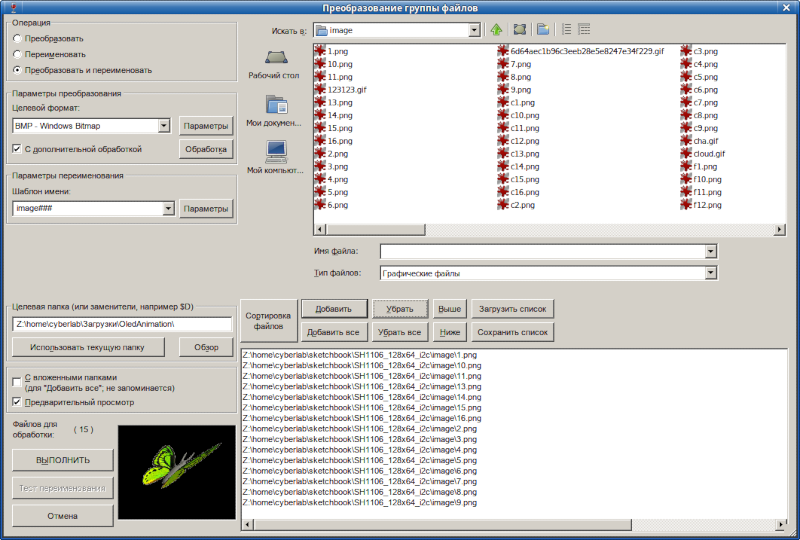The height and width of the screenshot is (540, 800).
Task: Expand the Шаблон имени image### dropdown
Action: pos(168,208)
